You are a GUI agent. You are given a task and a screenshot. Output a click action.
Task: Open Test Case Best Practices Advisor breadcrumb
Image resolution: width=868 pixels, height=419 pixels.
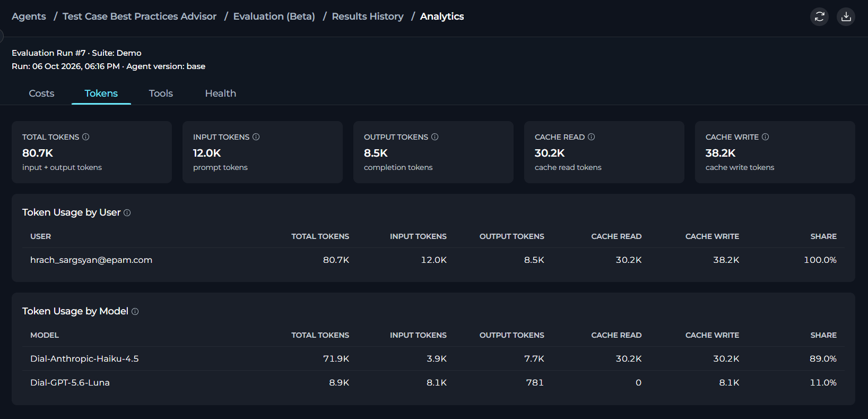tap(140, 16)
